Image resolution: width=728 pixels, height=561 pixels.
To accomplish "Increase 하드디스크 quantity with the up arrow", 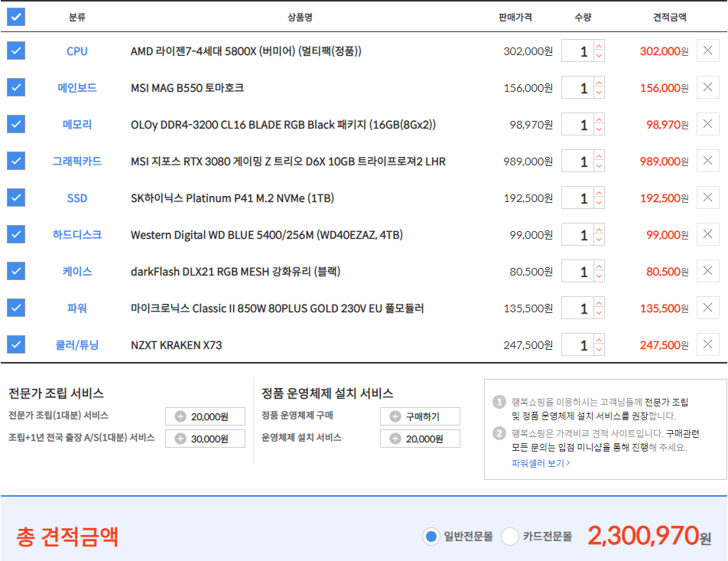I will (x=599, y=229).
